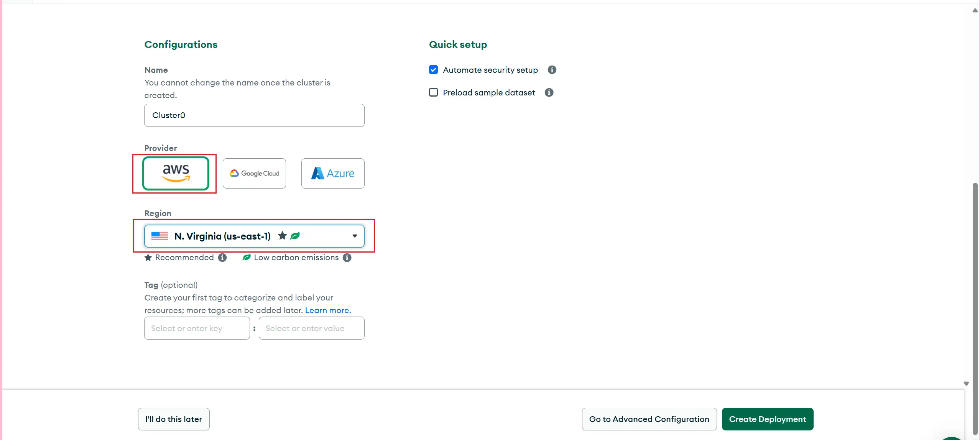This screenshot has width=980, height=440.
Task: Open the tag value combo box
Action: pyautogui.click(x=311, y=328)
